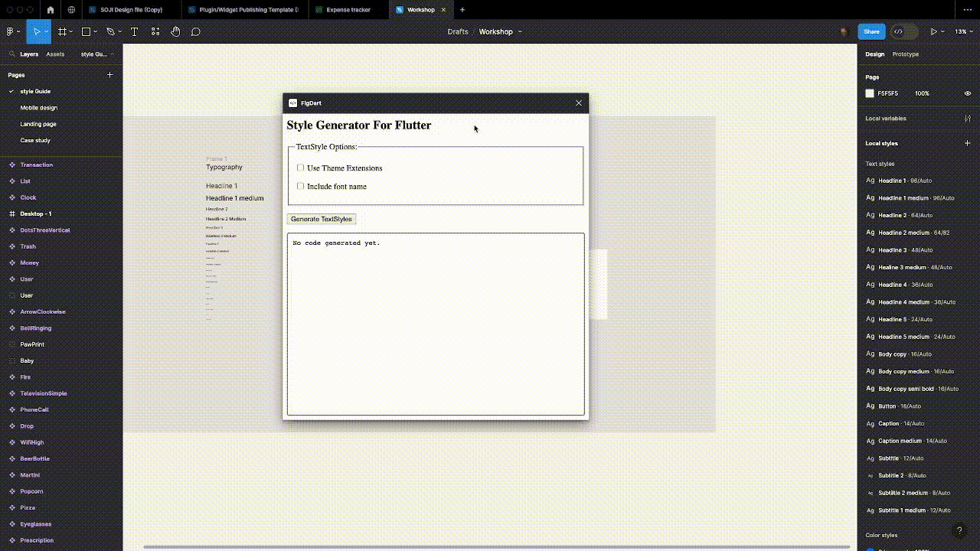Open the 13% zoom level dropdown
The image size is (980, 551).
(963, 31)
